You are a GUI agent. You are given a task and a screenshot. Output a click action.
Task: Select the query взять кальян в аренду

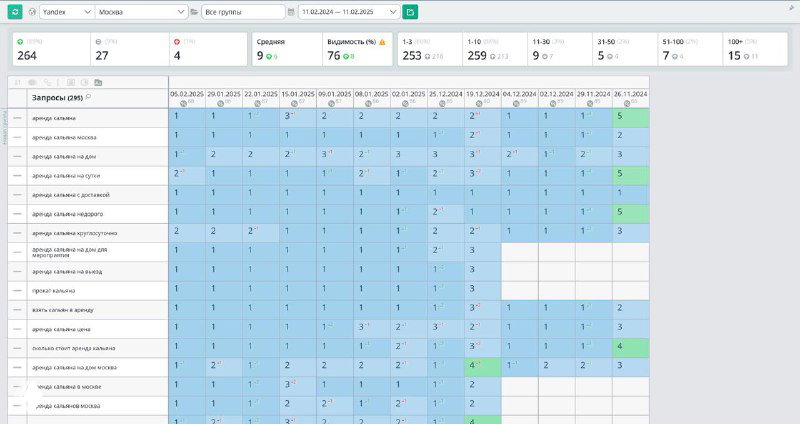tap(63, 310)
